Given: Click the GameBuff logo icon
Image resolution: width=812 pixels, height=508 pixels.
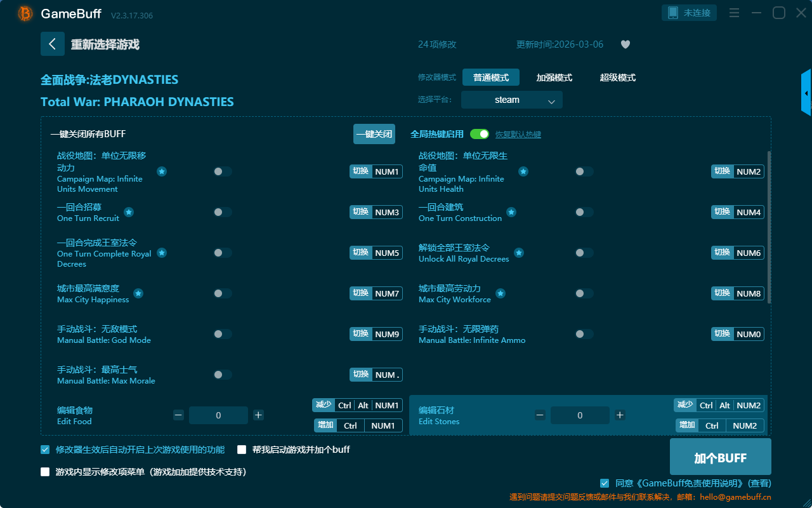Looking at the screenshot, I should click(x=25, y=13).
